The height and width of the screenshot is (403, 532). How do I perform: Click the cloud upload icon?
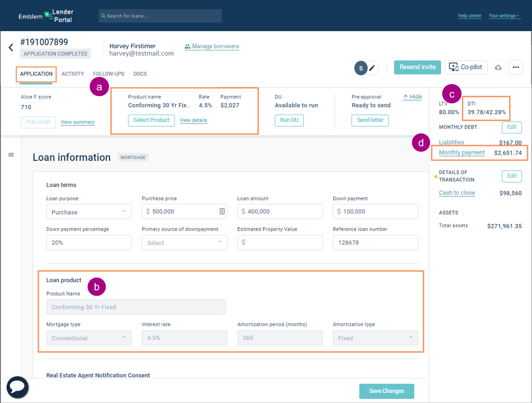498,68
